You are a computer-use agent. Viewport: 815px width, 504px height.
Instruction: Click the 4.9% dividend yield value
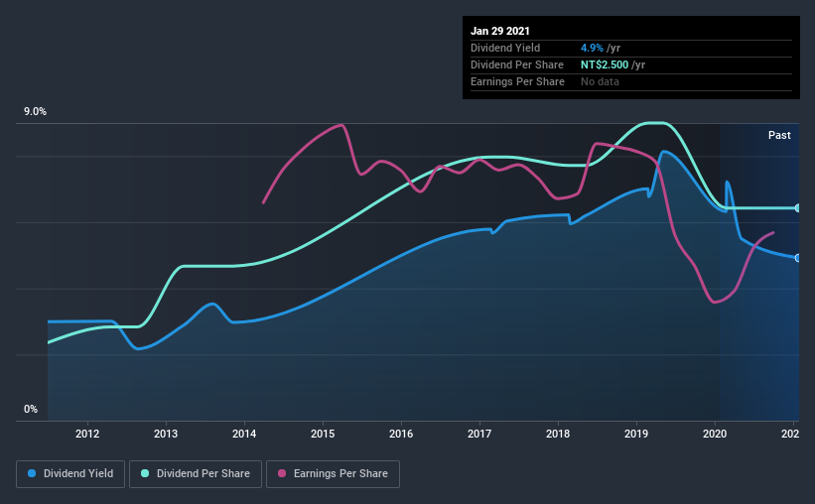(592, 48)
